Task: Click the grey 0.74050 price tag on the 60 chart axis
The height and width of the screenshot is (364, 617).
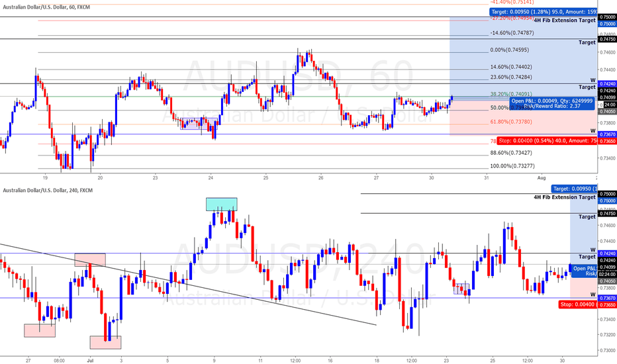Action: pos(607,111)
